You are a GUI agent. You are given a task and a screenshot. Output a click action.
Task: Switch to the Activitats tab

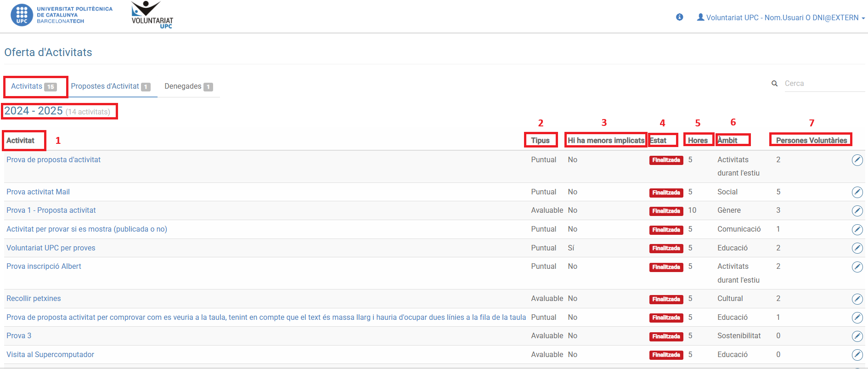click(x=34, y=86)
